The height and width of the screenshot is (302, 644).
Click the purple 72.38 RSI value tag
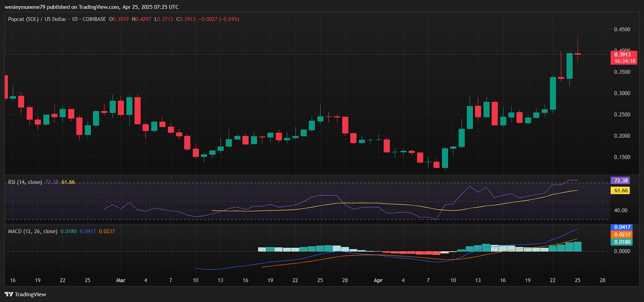[x=620, y=181]
